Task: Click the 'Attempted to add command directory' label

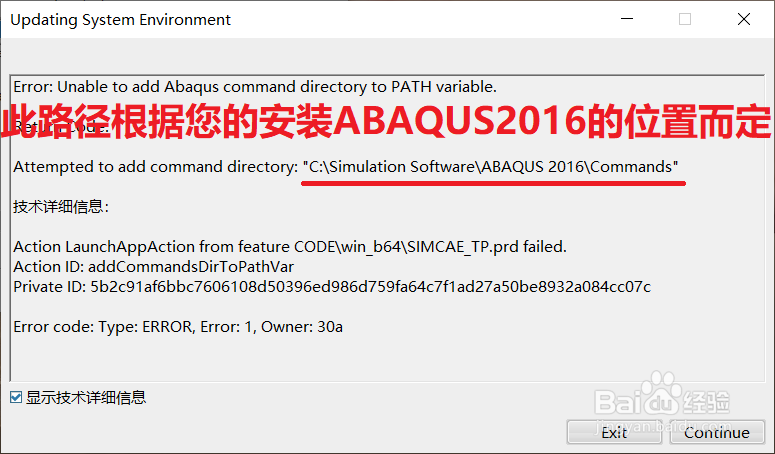Action: tap(156, 167)
